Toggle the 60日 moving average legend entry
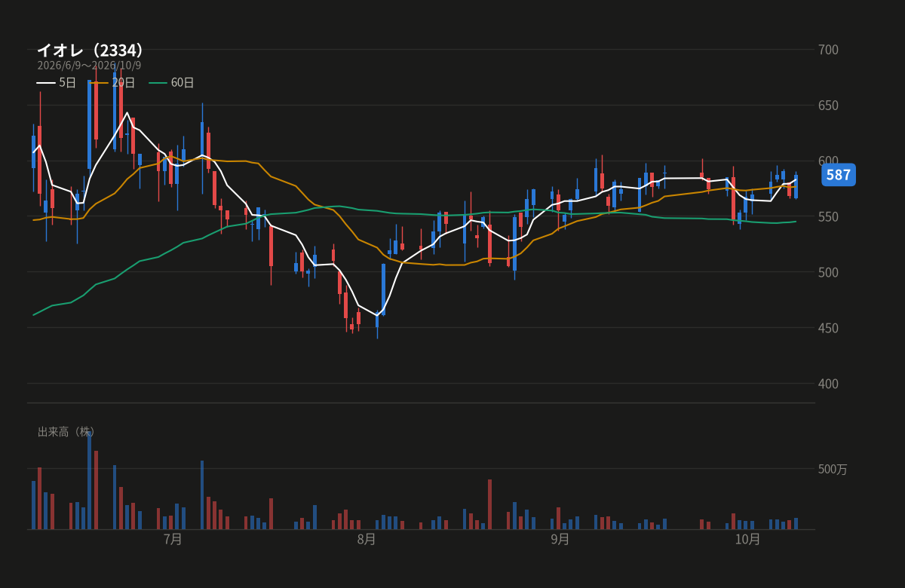This screenshot has height=588, width=905. tap(171, 83)
